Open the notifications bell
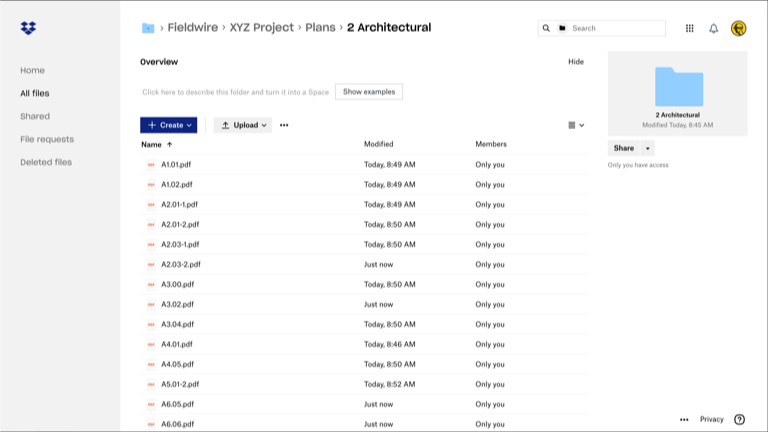Image resolution: width=768 pixels, height=432 pixels. point(713,28)
